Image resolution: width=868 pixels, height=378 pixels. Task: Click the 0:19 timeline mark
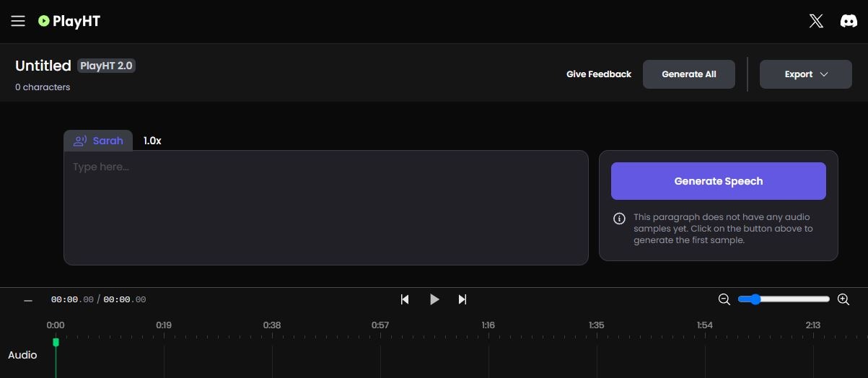164,325
